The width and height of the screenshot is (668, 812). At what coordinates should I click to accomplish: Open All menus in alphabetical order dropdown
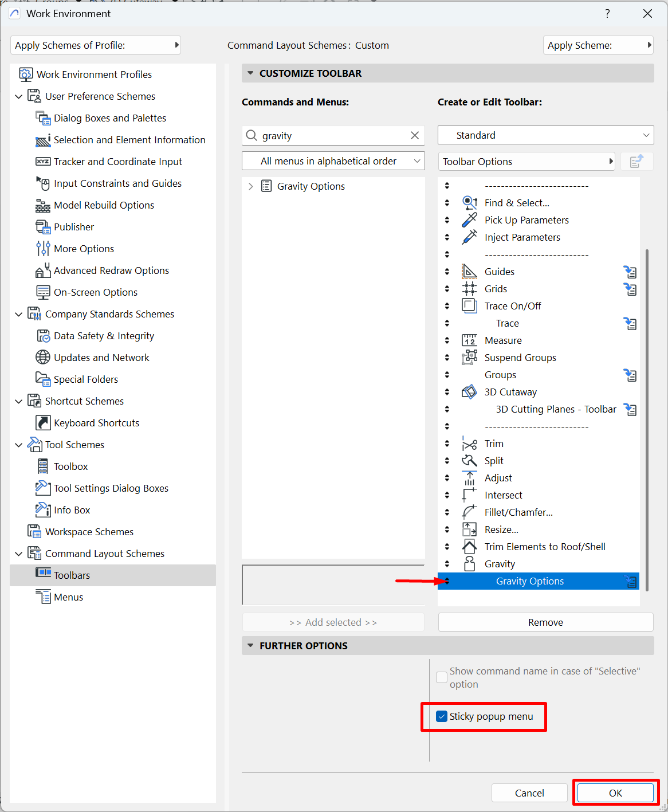point(333,161)
